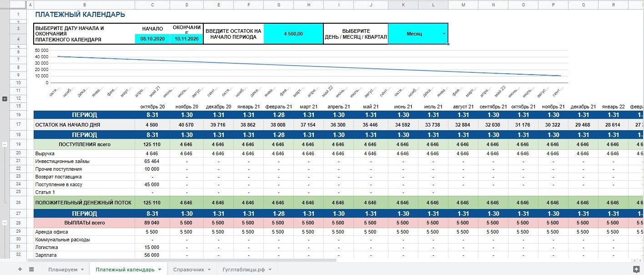The height and width of the screenshot is (275, 644).
Task: Select the Зарплата row label
Action: [x=84, y=255]
